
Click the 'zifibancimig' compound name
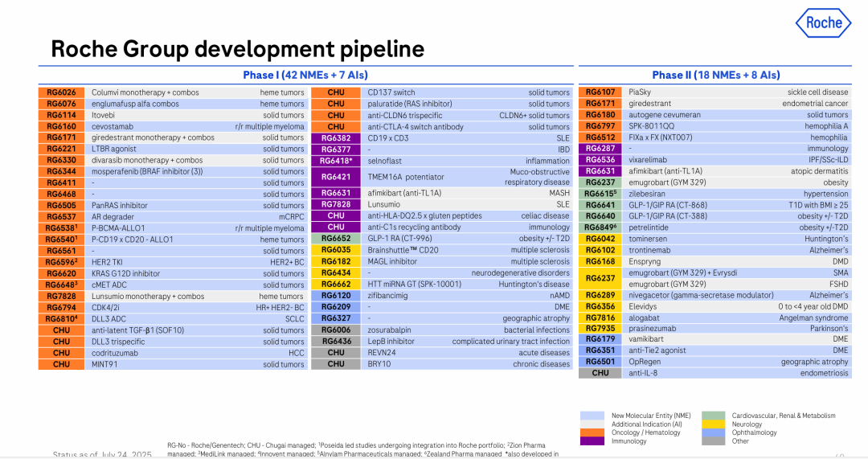(x=387, y=296)
